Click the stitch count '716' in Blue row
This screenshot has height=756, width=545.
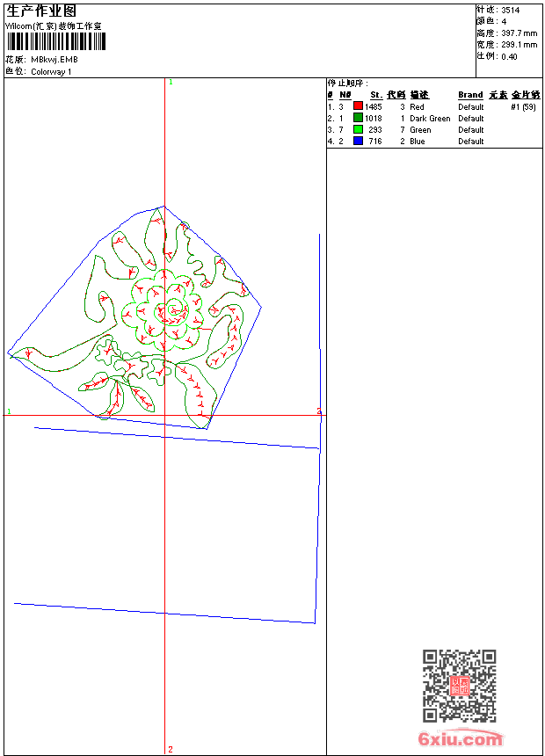tap(375, 142)
